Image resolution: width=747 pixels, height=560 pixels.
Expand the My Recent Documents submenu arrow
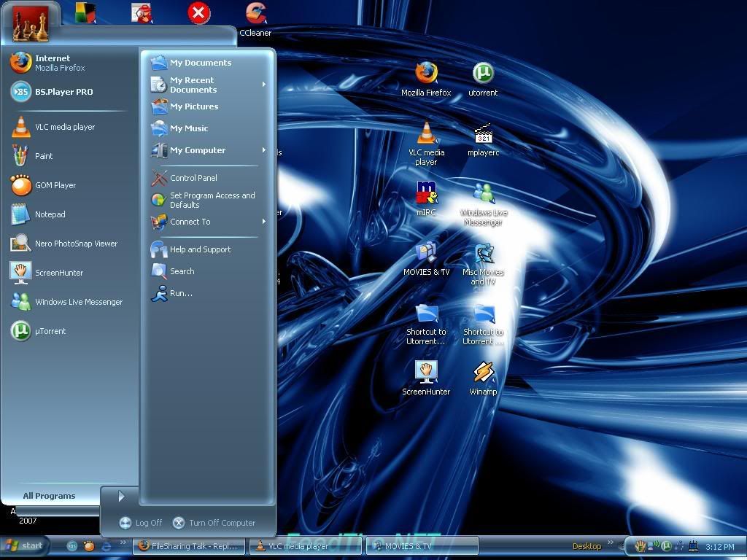(x=264, y=85)
